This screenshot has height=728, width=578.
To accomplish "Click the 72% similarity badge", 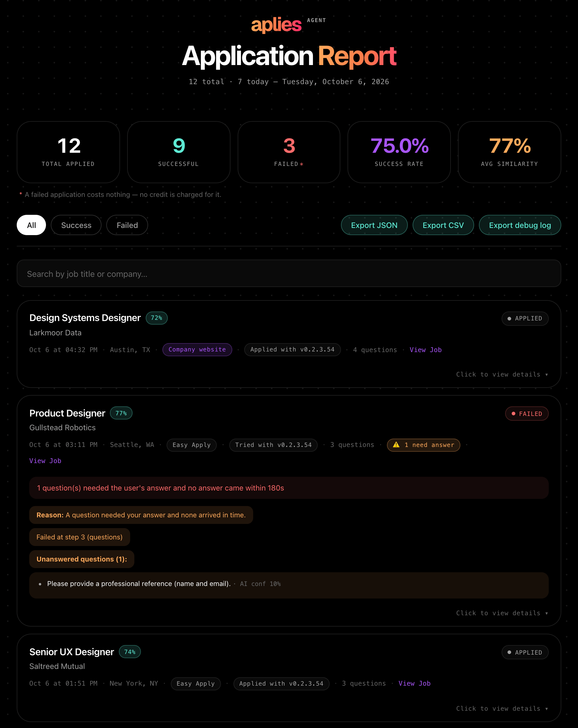I will tap(156, 318).
